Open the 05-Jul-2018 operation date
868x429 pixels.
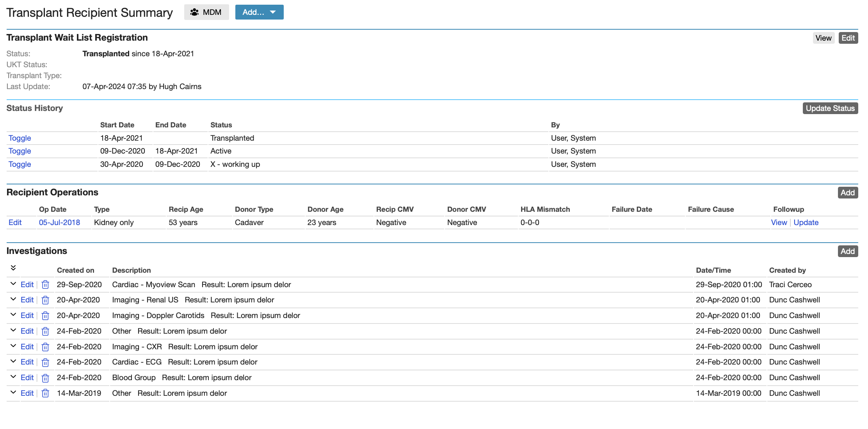[59, 222]
